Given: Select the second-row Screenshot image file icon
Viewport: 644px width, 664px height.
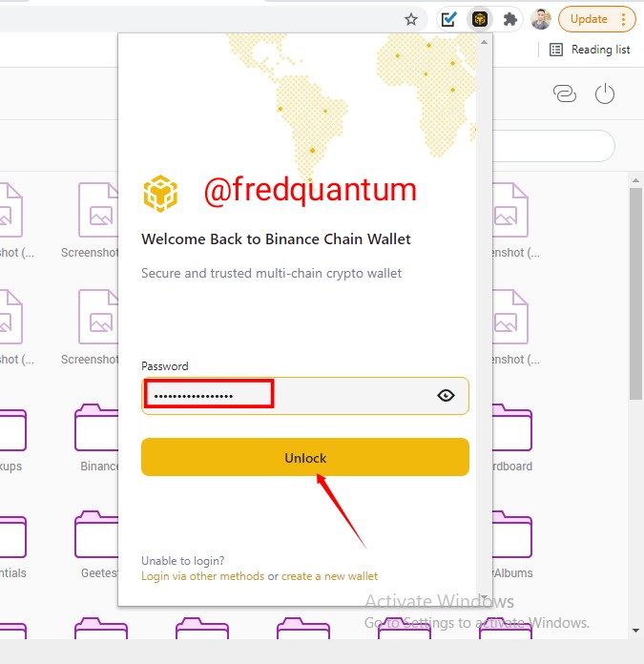Looking at the screenshot, I should coord(98,317).
